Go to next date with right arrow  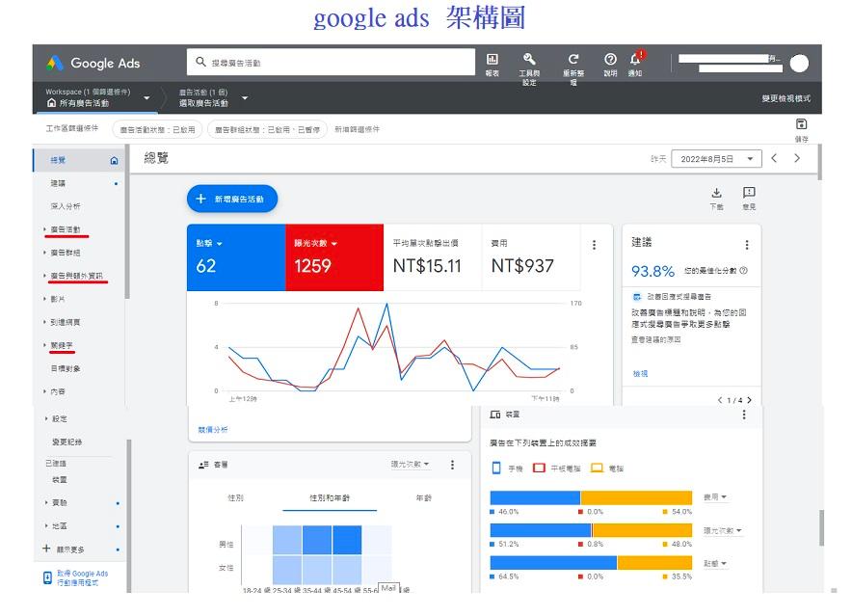tap(797, 158)
